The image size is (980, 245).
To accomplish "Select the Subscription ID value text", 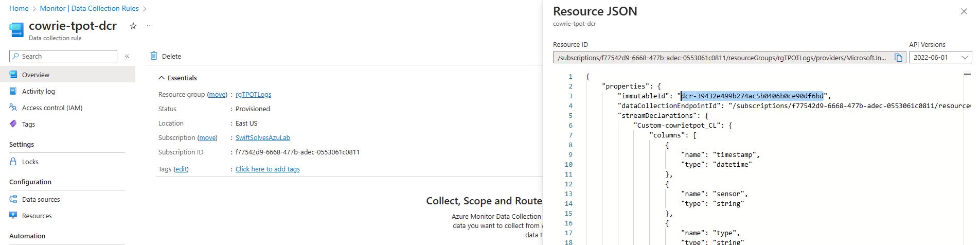I will [297, 152].
